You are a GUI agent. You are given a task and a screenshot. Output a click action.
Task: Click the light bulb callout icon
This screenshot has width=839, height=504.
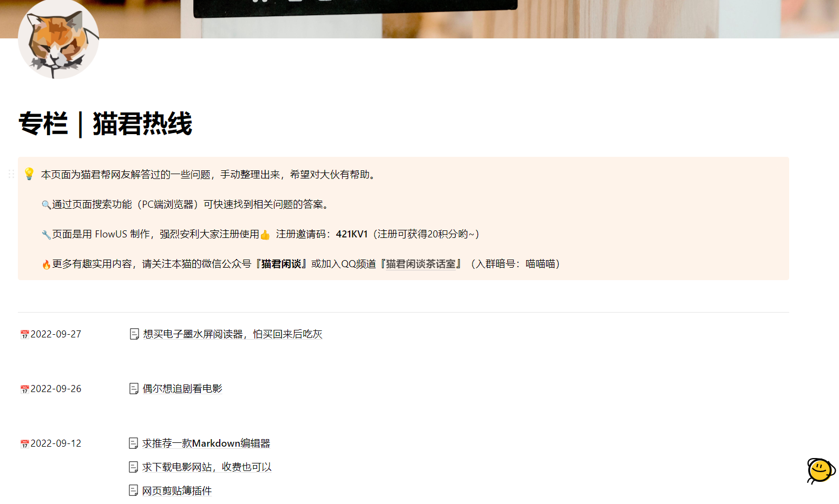[29, 174]
